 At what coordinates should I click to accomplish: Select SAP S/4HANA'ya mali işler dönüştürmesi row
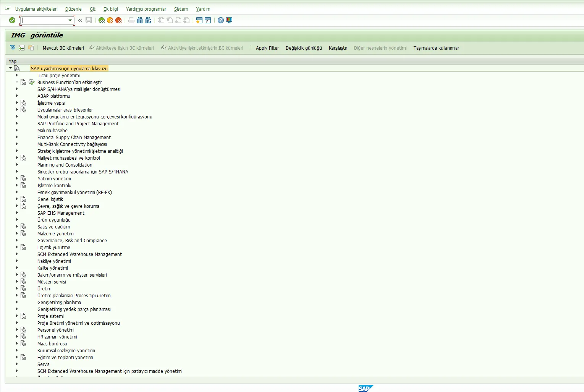click(x=79, y=89)
